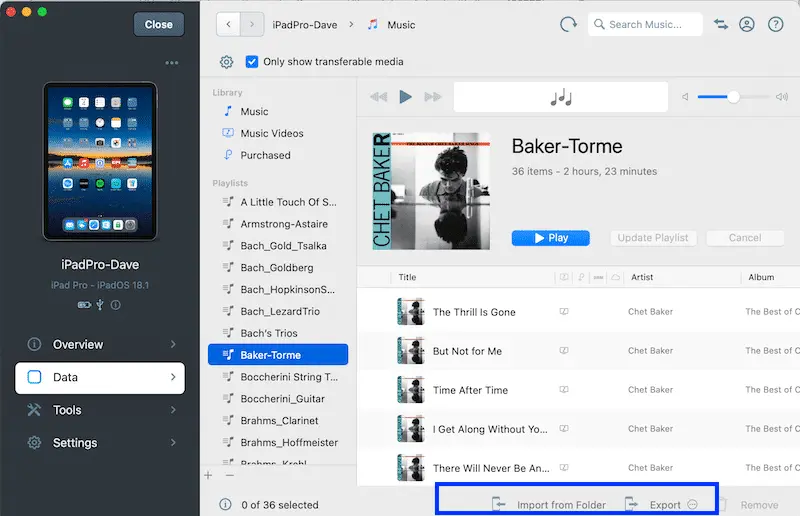800x516 pixels.
Task: Adjust the volume slider
Action: [734, 97]
